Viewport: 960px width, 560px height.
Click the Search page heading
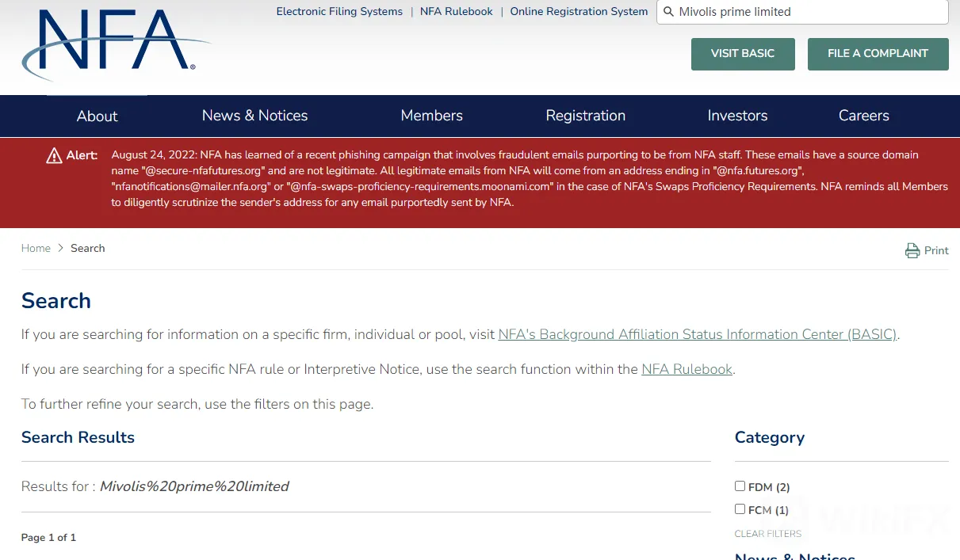point(56,301)
